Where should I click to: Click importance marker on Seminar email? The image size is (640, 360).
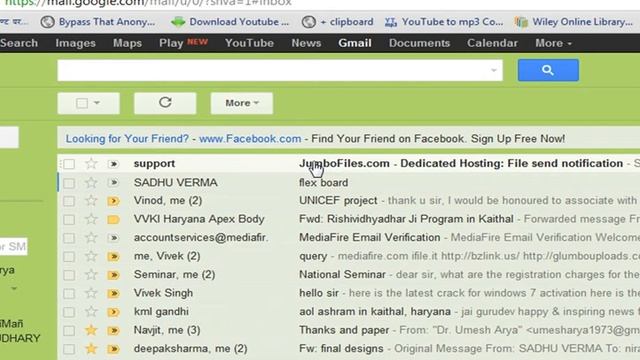coord(113,275)
